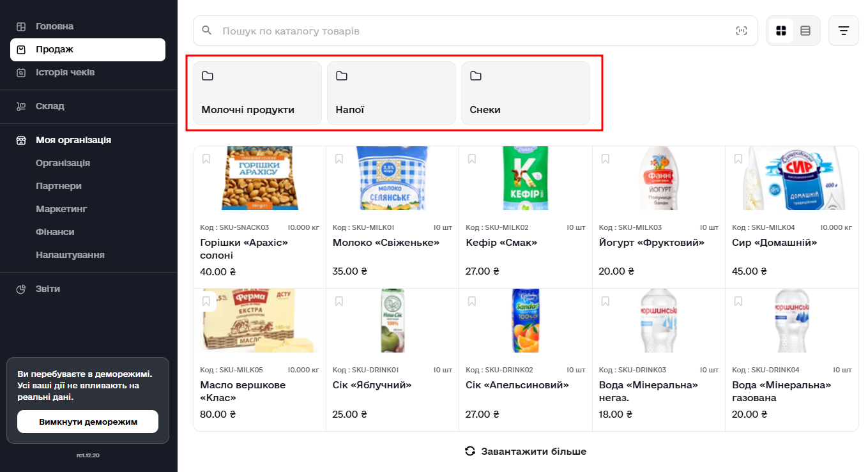Click the product search input field

[447, 30]
